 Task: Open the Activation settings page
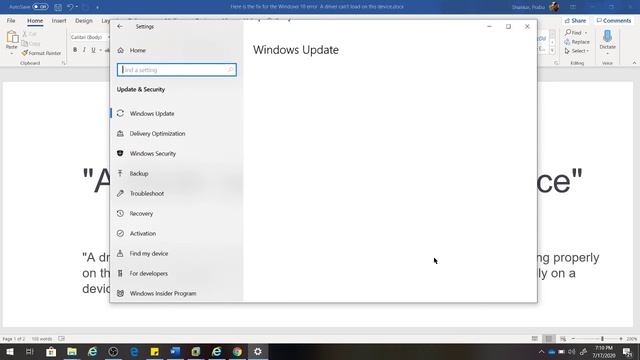(x=142, y=233)
